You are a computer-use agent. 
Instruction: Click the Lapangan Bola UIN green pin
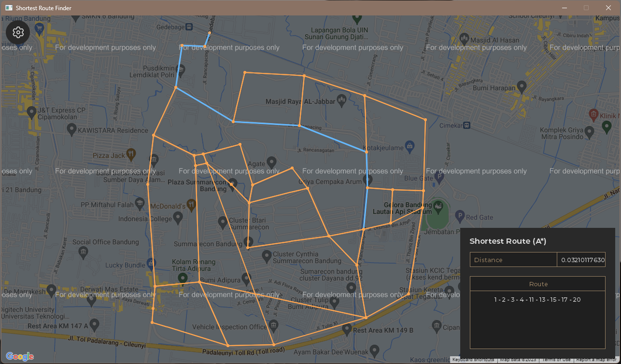tap(357, 19)
